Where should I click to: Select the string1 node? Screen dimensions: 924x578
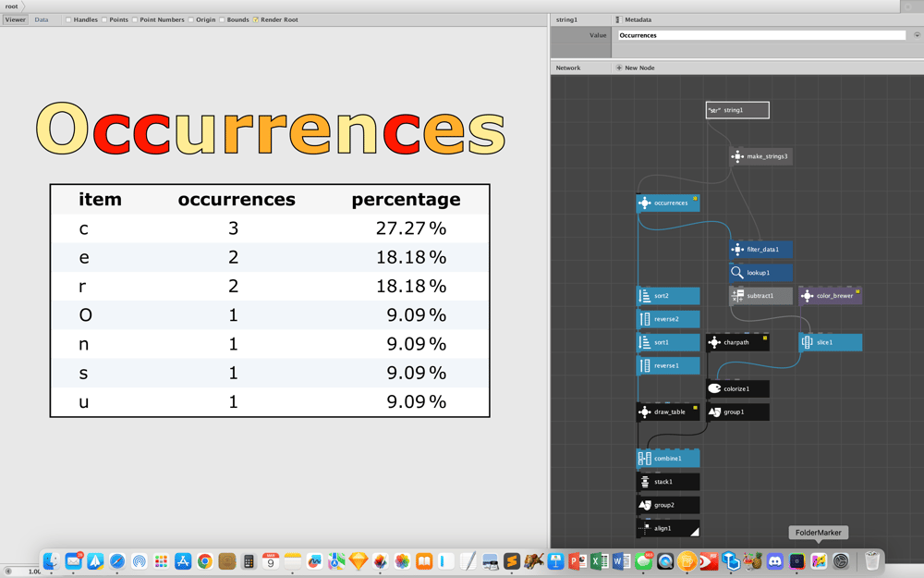pyautogui.click(x=737, y=110)
